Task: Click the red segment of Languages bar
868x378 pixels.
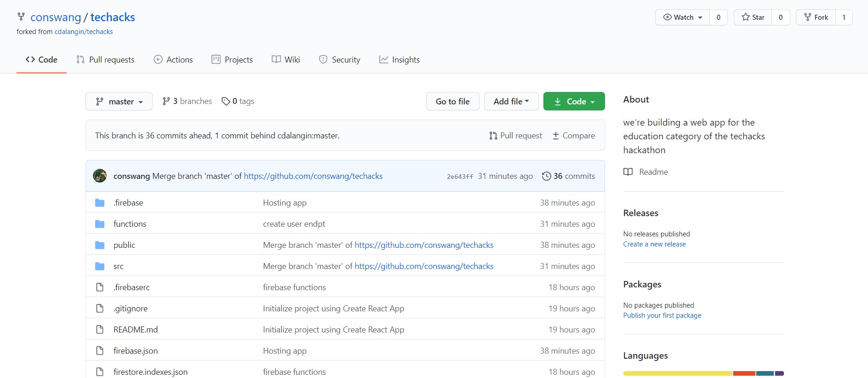Action: coord(744,373)
